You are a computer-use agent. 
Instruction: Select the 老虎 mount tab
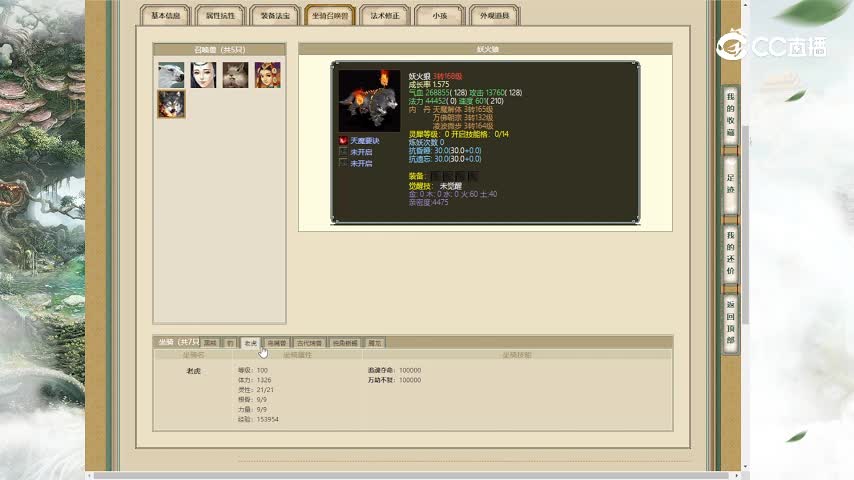(251, 343)
